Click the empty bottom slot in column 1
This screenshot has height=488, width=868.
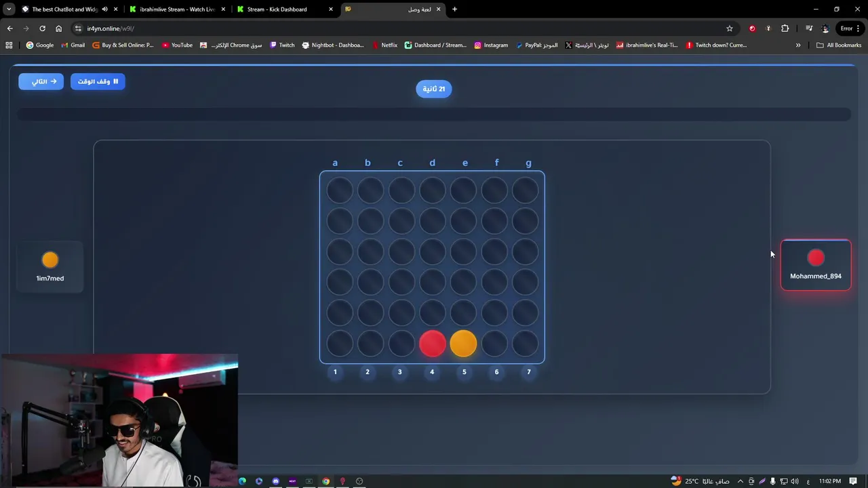click(x=340, y=344)
